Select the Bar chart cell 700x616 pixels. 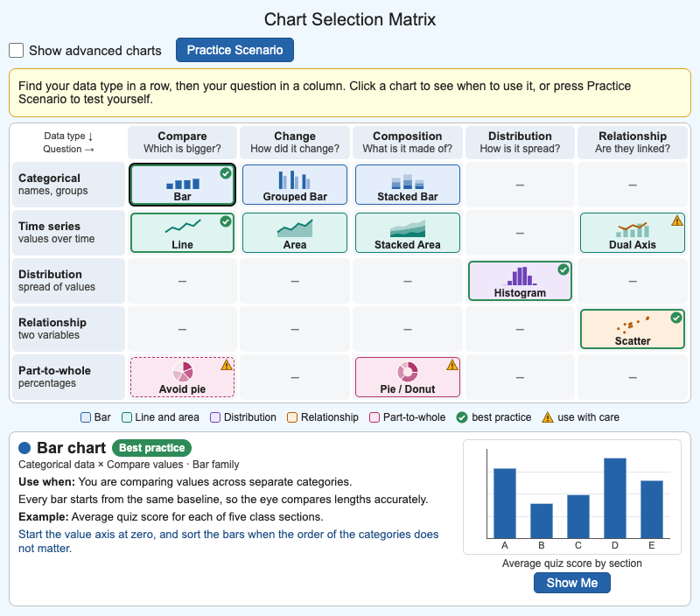click(182, 185)
